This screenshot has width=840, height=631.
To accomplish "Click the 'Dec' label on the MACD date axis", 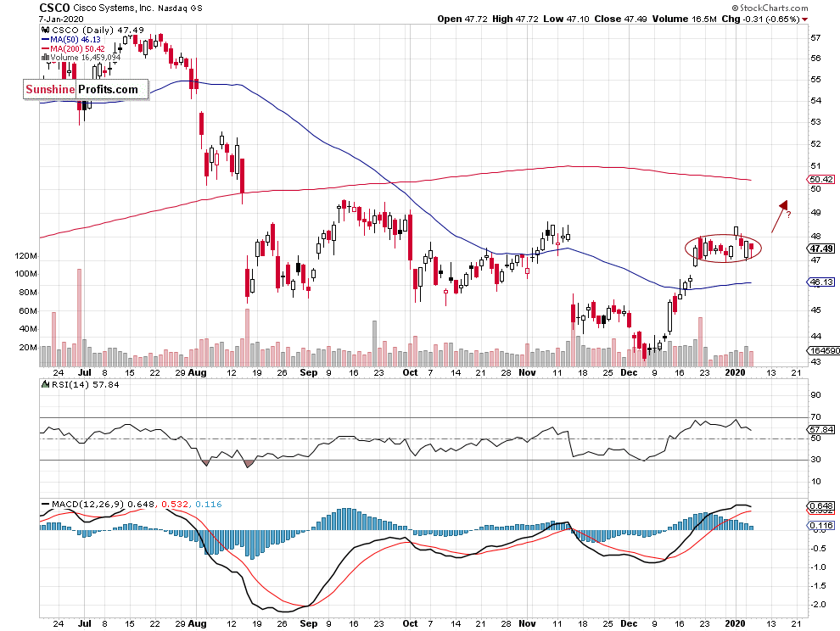I will point(629,623).
